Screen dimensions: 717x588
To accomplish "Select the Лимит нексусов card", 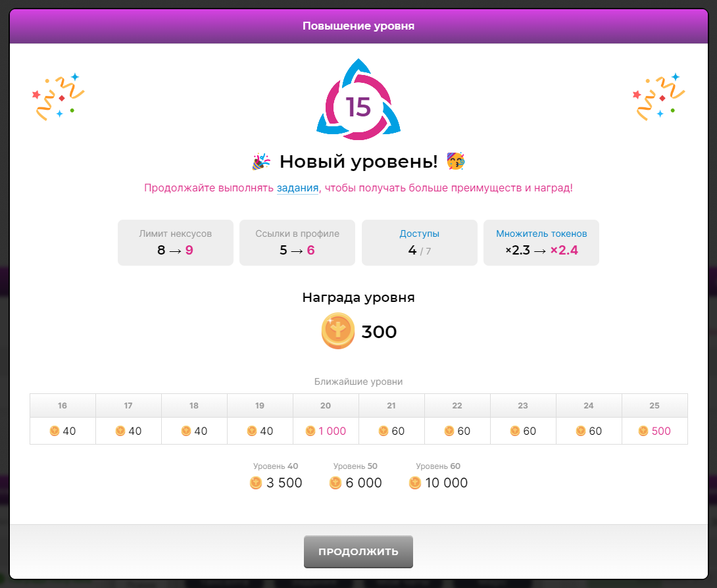I will pos(176,243).
